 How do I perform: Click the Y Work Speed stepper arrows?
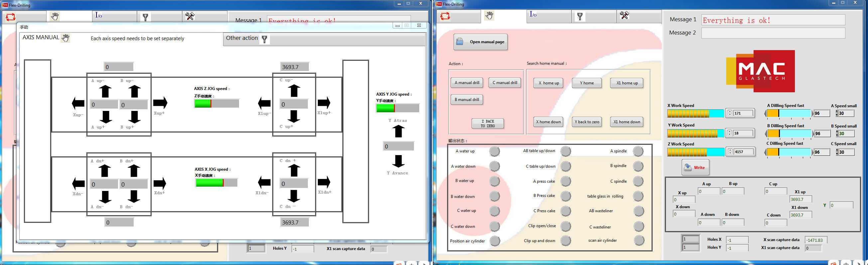(x=730, y=133)
